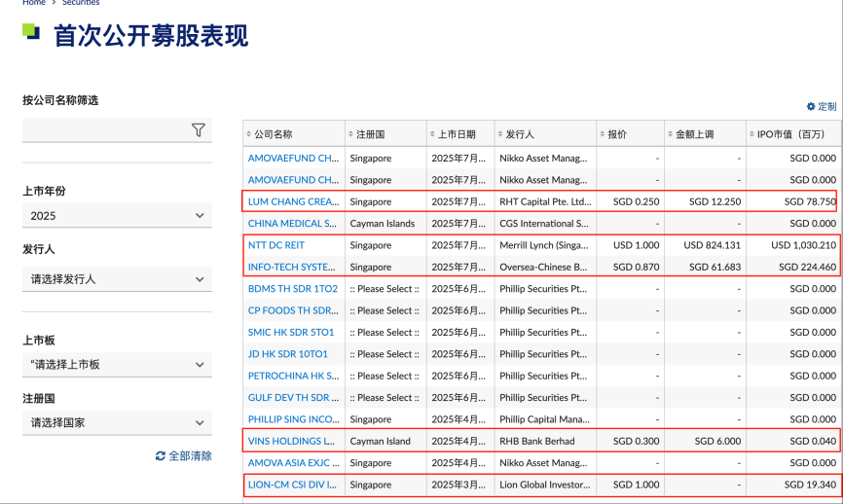The width and height of the screenshot is (843, 504).
Task: Open Securities breadcrumb link
Action: click(x=81, y=3)
